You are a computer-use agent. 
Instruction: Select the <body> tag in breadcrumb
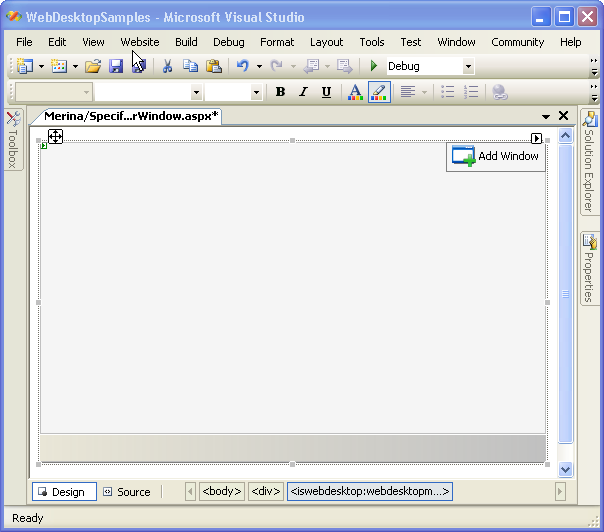pos(221,492)
